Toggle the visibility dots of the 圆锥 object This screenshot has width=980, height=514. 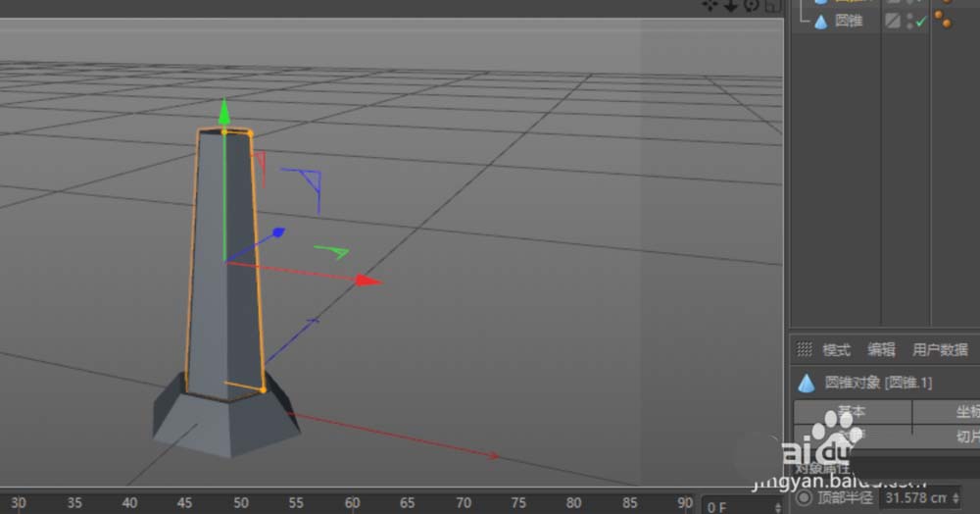(x=908, y=21)
